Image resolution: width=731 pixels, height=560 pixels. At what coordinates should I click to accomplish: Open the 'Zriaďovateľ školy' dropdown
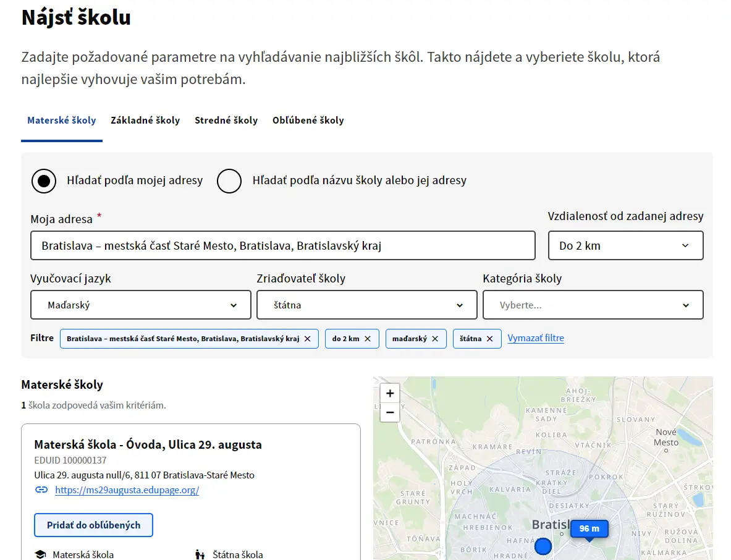(x=367, y=305)
